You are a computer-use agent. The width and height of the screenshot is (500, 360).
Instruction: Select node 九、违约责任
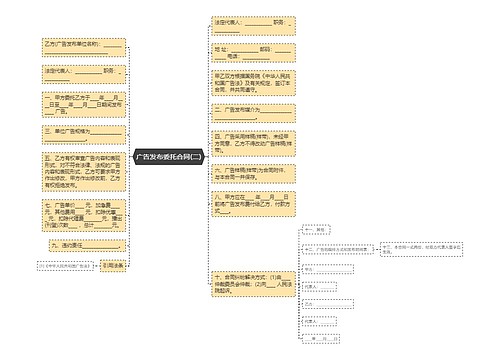point(87,246)
